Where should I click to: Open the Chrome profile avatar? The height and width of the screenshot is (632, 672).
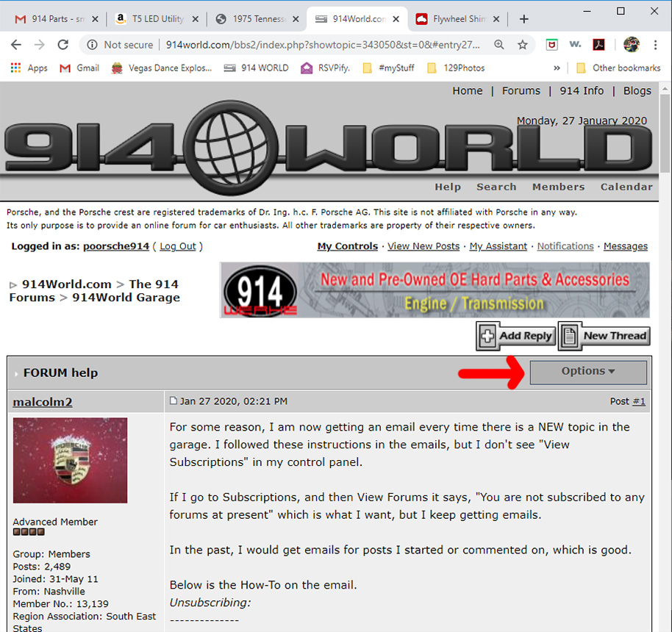click(x=632, y=45)
